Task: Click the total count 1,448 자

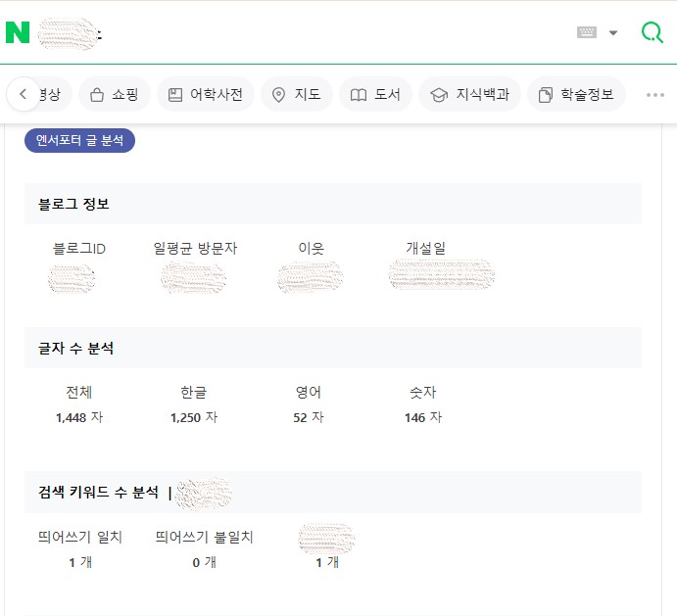Action: point(79,417)
